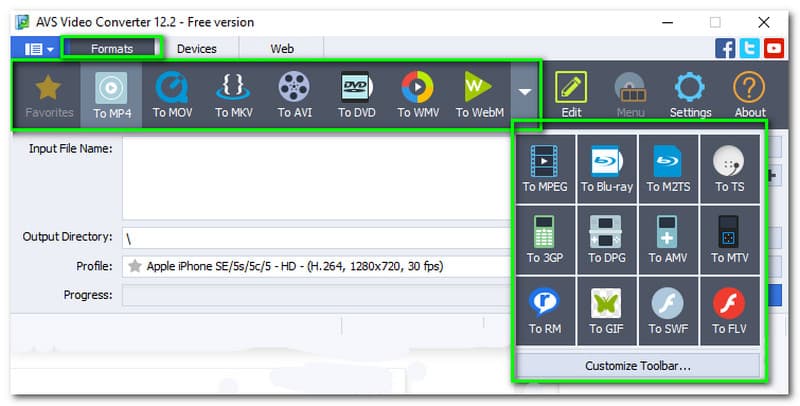Viewport: 800px width, 406px height.
Task: Select the To M2TS format
Action: [668, 169]
